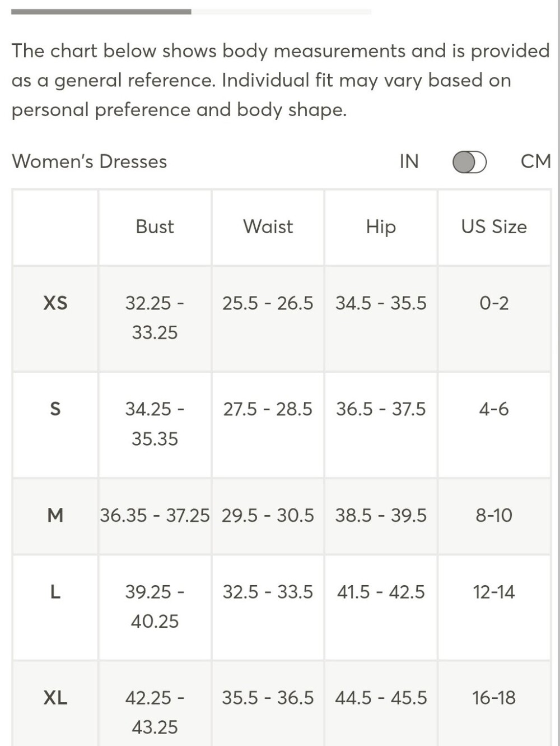
Task: Select the S size row label
Action: coord(55,409)
